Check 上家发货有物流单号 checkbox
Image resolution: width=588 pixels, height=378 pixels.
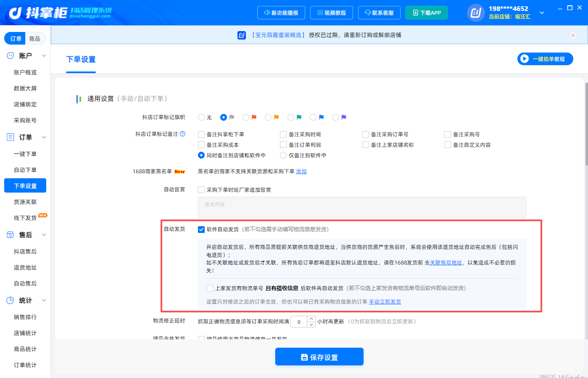pyautogui.click(x=210, y=288)
